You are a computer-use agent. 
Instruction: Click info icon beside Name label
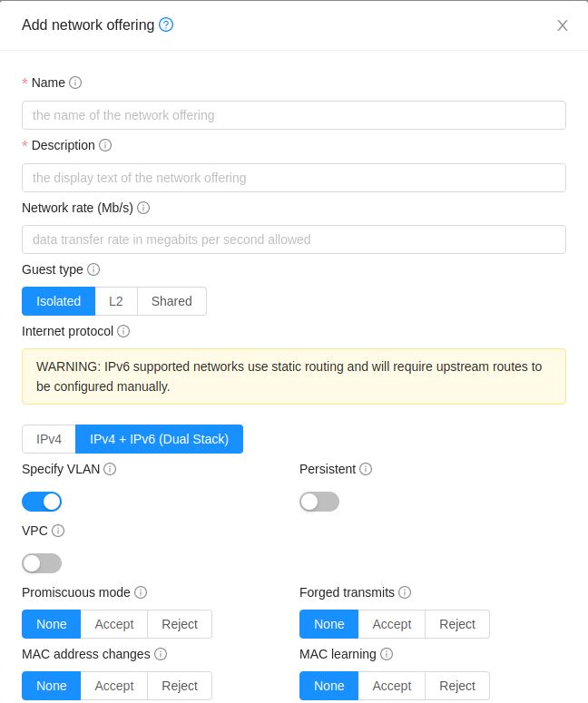point(75,83)
